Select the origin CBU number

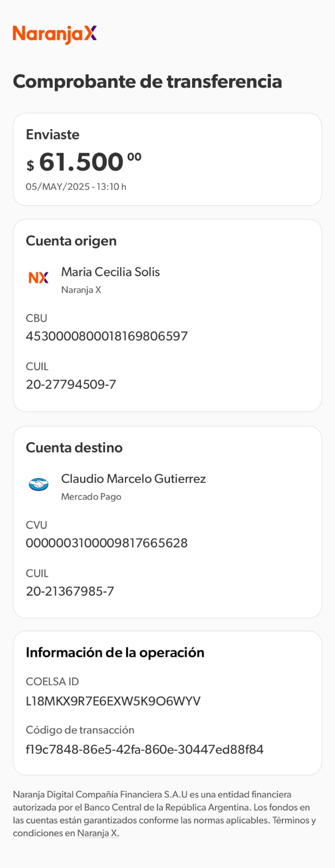[x=106, y=336]
